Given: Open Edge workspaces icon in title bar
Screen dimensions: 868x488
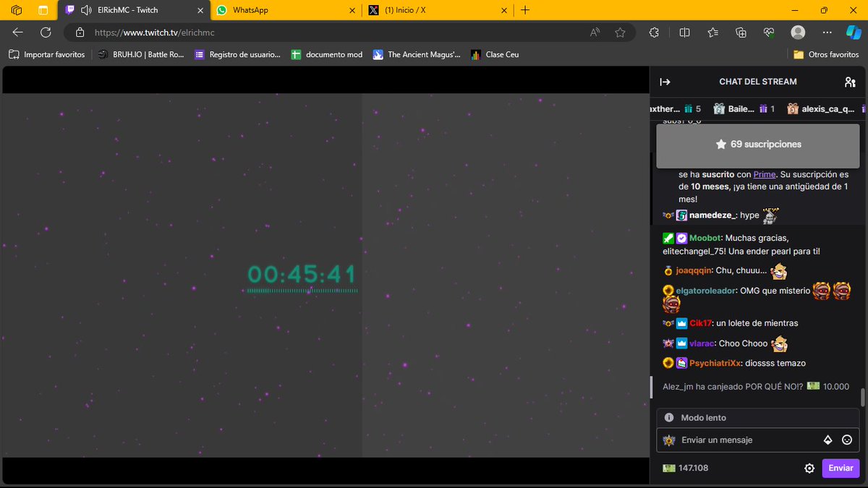Looking at the screenshot, I should click(x=17, y=10).
